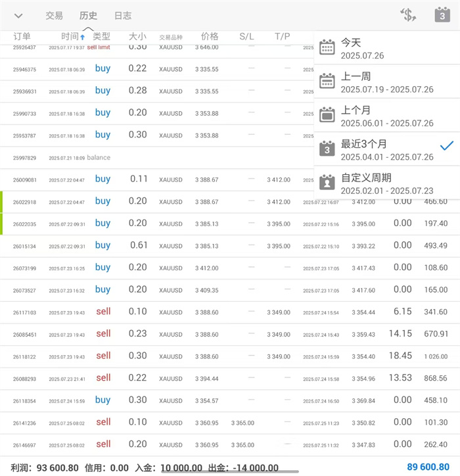Click the calendar icon beside 今天
Image resolution: width=460 pixels, height=476 pixels.
pos(327,47)
